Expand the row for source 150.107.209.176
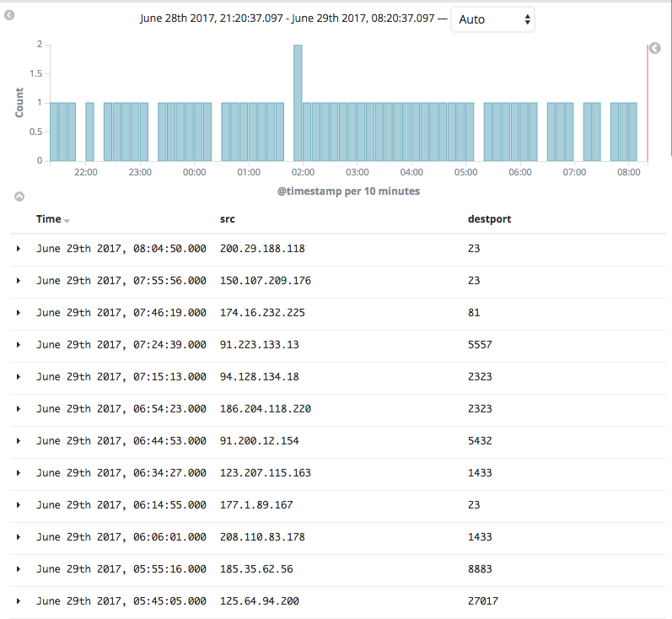 [x=19, y=281]
